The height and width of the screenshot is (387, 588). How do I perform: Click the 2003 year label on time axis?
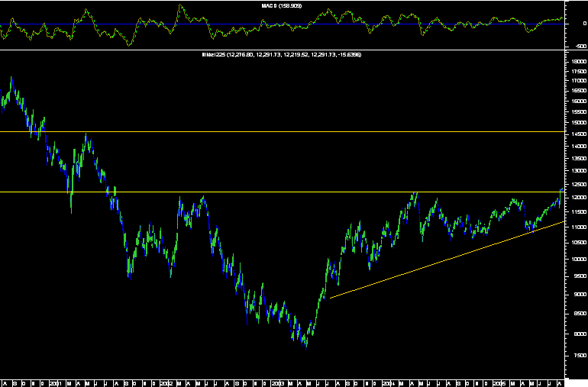(278, 384)
